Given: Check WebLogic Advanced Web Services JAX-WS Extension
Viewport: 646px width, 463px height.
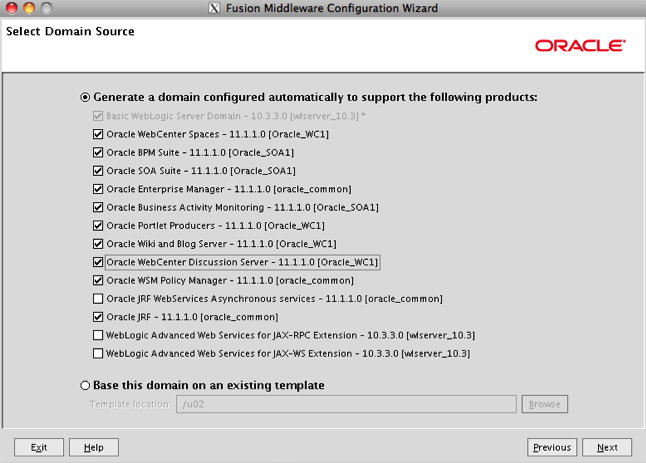Looking at the screenshot, I should (x=98, y=353).
